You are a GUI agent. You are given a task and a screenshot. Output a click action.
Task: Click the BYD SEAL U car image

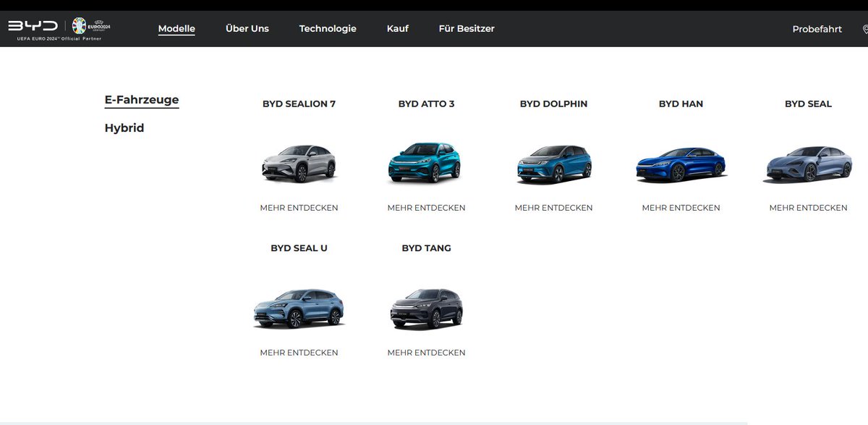tap(299, 309)
